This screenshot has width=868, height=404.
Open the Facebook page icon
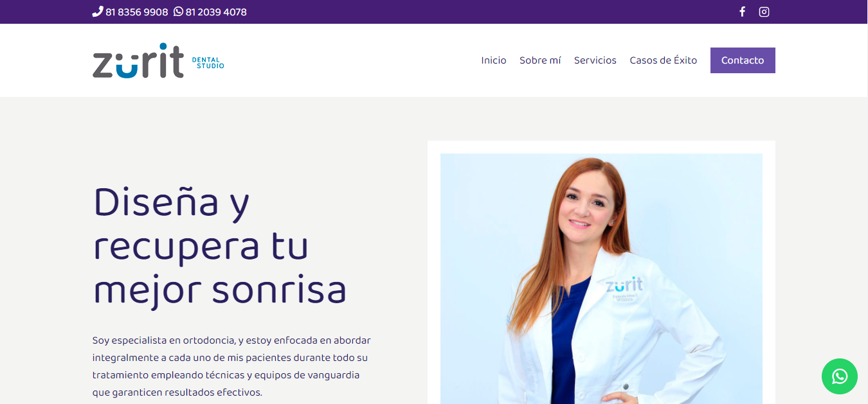pyautogui.click(x=742, y=12)
